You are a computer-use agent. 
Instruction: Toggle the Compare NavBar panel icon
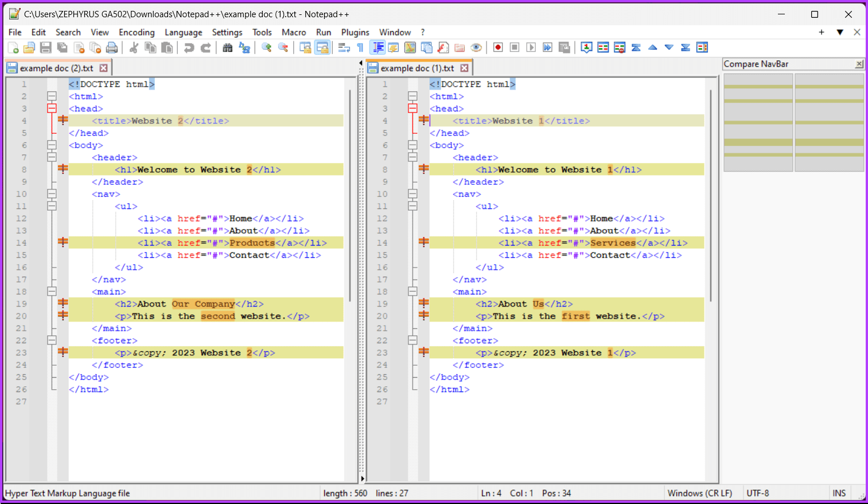coord(702,48)
